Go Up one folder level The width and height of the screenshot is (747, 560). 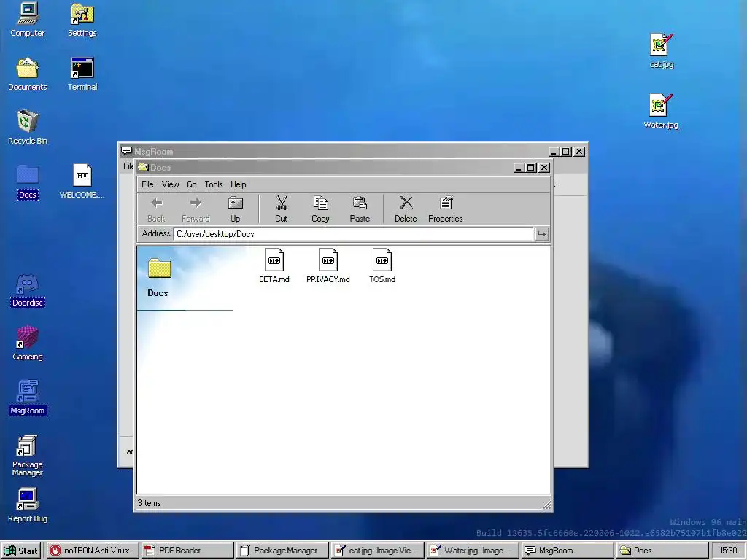tap(235, 209)
